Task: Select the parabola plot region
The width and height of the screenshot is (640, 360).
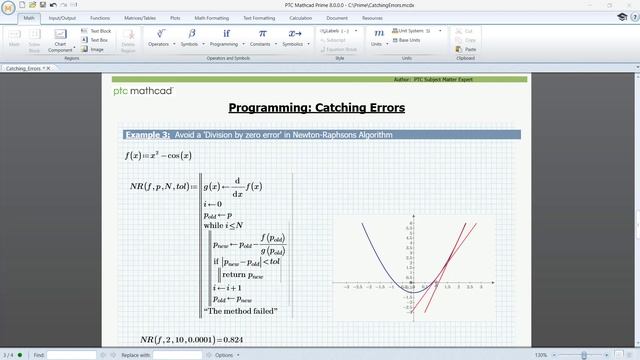Action: [413, 268]
